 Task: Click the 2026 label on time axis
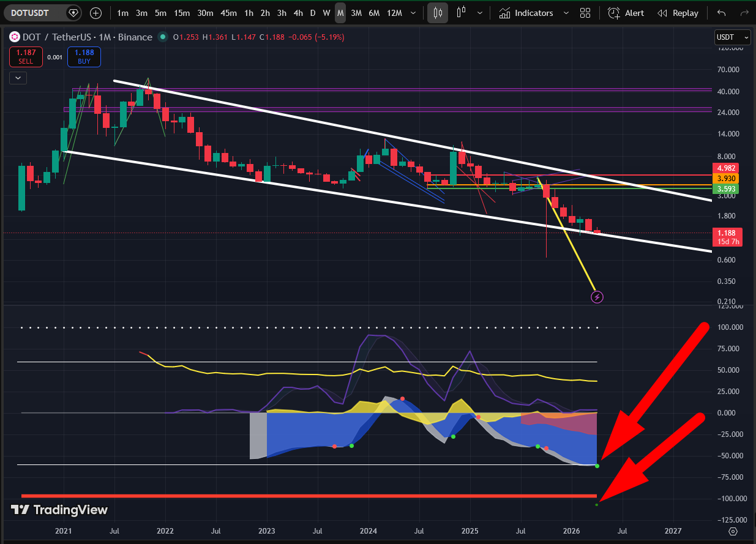point(571,531)
